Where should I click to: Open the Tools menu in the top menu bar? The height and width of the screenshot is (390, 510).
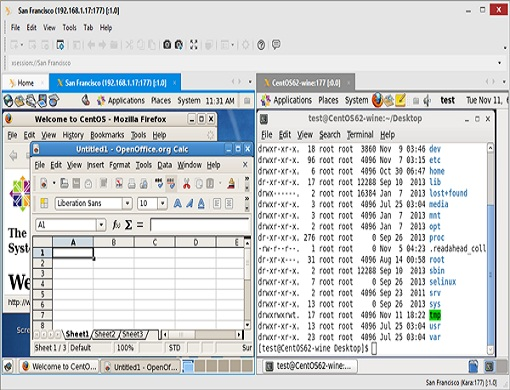click(x=69, y=28)
